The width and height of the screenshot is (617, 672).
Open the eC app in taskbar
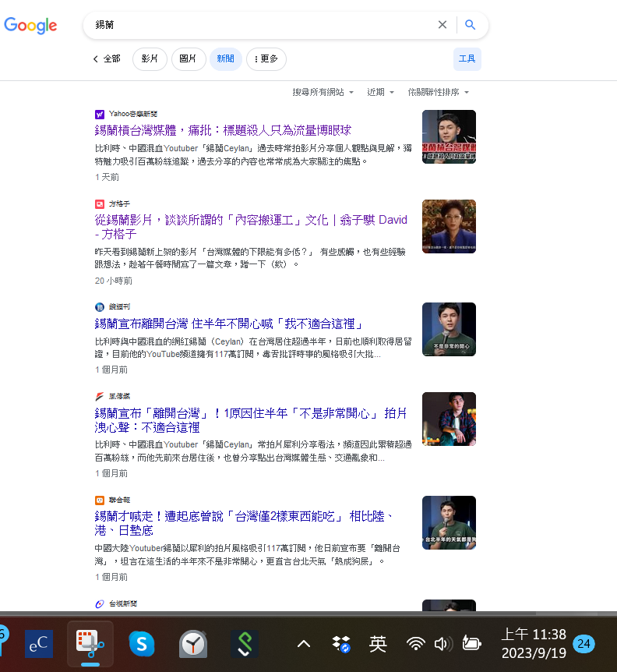[x=38, y=644]
